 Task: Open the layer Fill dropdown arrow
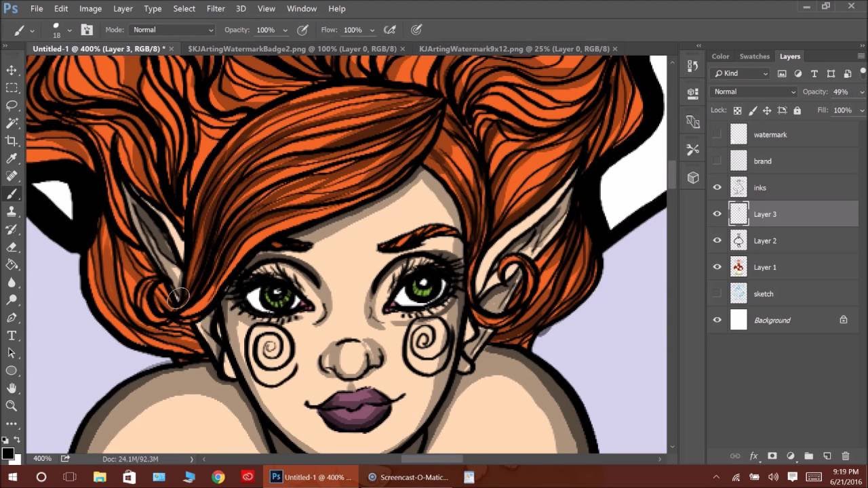(x=862, y=110)
